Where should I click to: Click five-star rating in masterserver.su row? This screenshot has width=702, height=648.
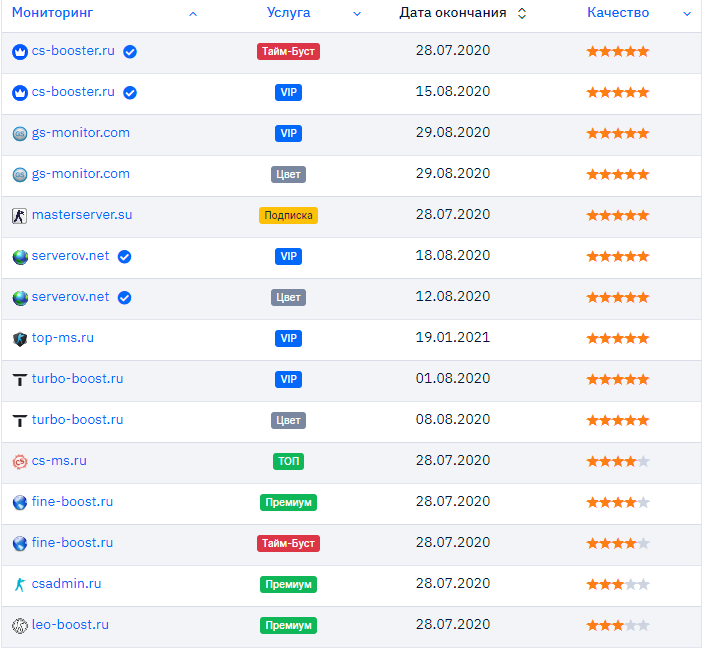click(x=618, y=215)
